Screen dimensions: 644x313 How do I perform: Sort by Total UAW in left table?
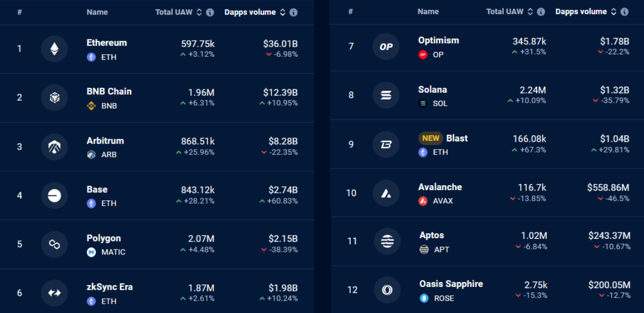199,12
